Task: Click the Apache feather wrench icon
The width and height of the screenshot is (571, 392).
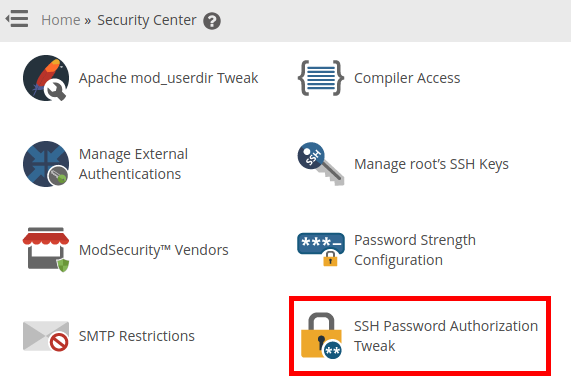Action: tap(46, 78)
